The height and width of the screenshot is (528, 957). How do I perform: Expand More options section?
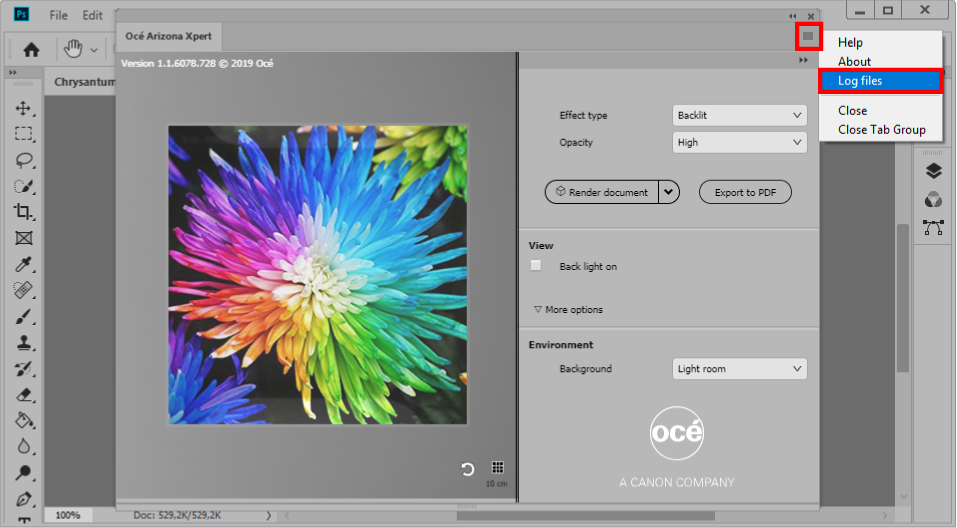(568, 310)
